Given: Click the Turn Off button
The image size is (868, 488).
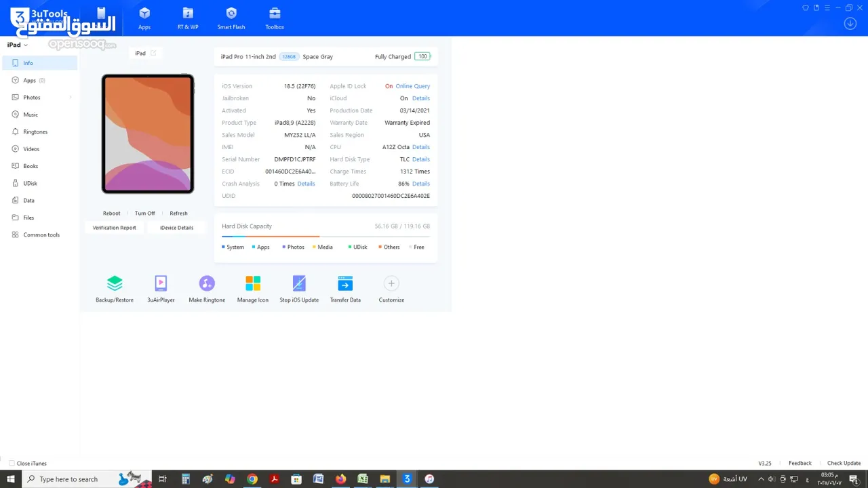Looking at the screenshot, I should [144, 213].
